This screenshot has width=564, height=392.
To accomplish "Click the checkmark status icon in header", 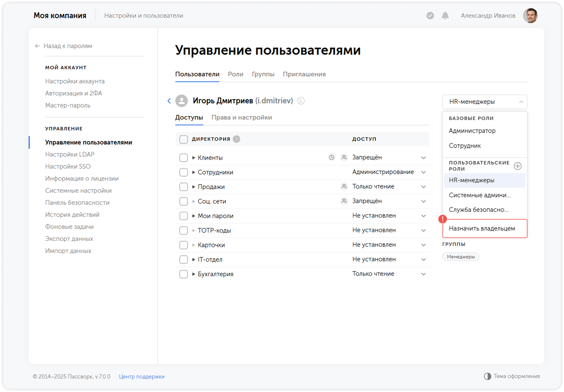I will coord(430,16).
